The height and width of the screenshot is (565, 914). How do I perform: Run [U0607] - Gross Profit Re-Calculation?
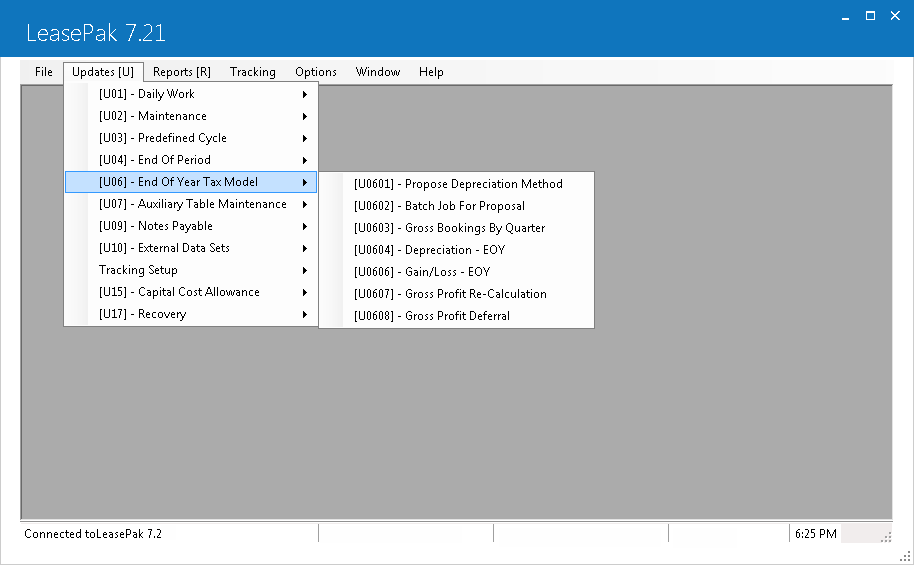click(x=457, y=294)
